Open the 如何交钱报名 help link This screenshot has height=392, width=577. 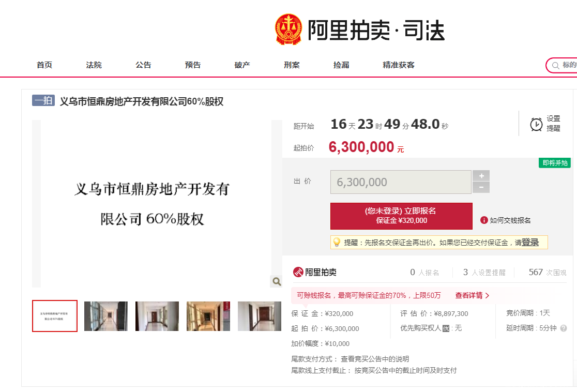510,220
